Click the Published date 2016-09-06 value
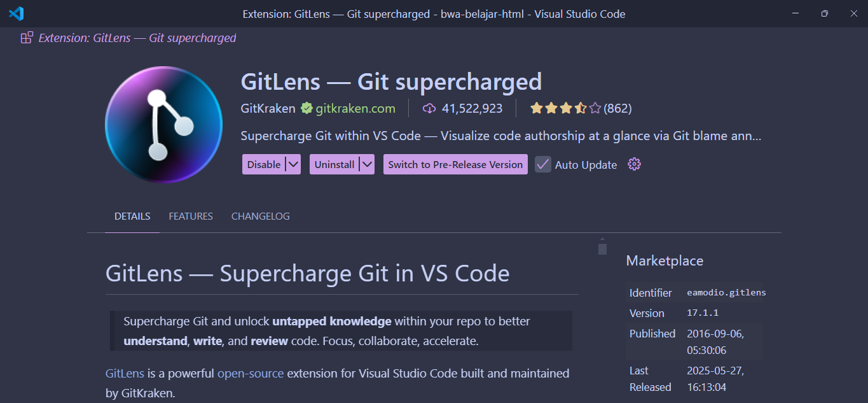The width and height of the screenshot is (868, 403). [x=715, y=342]
